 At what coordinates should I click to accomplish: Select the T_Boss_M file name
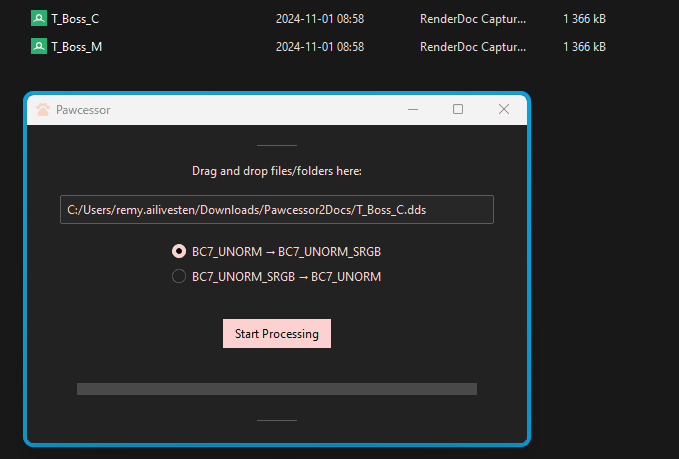coord(76,46)
